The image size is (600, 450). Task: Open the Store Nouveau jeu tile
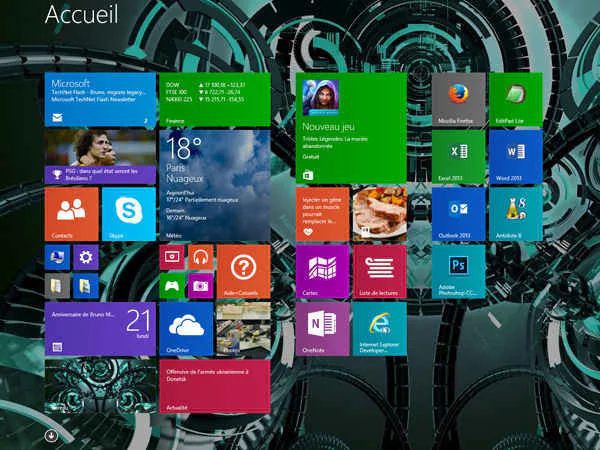click(x=351, y=128)
